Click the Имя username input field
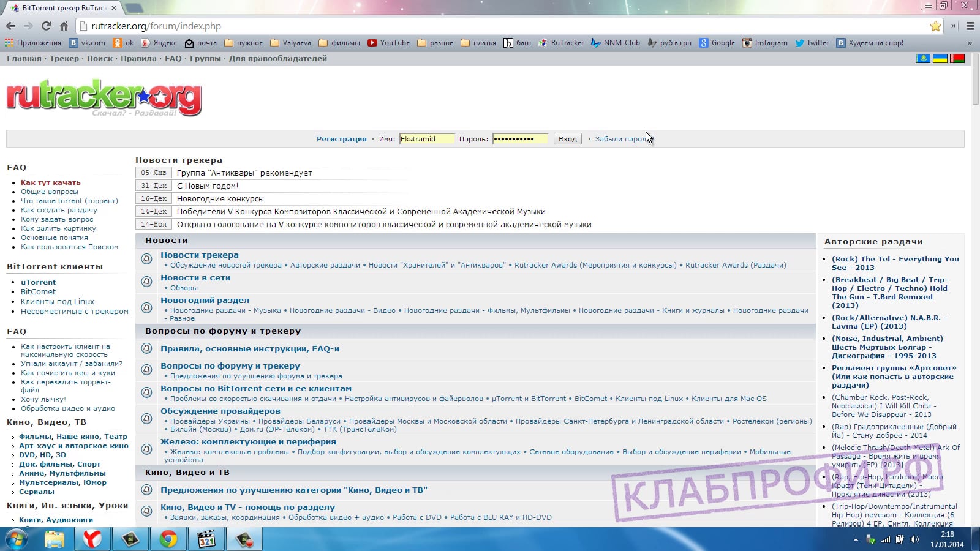980x551 pixels. [x=427, y=139]
